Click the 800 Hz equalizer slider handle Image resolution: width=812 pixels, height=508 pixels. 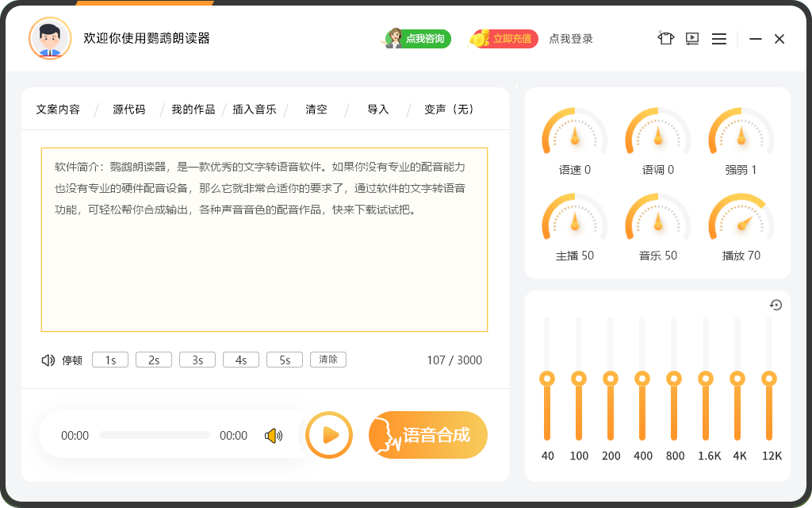coord(674,378)
